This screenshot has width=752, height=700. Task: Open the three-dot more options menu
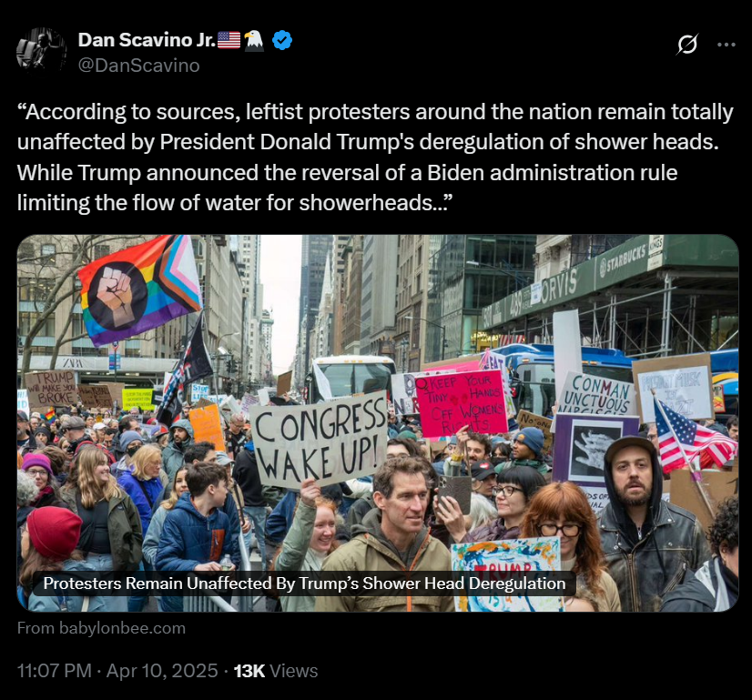tap(727, 45)
